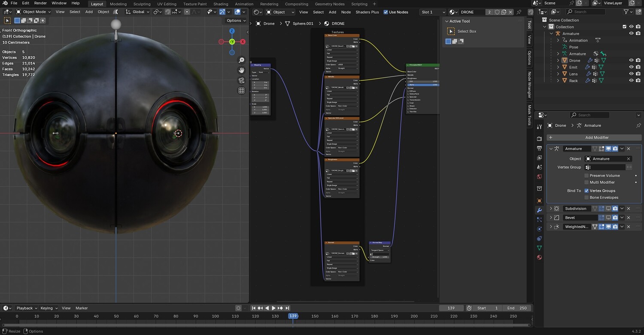Expand the Subdivision modifier panel

click(551, 209)
